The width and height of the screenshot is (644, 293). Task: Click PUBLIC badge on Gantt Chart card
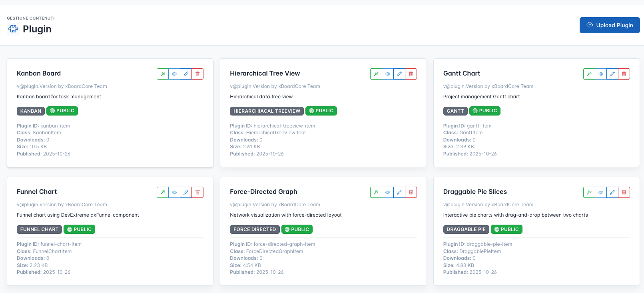click(x=485, y=111)
